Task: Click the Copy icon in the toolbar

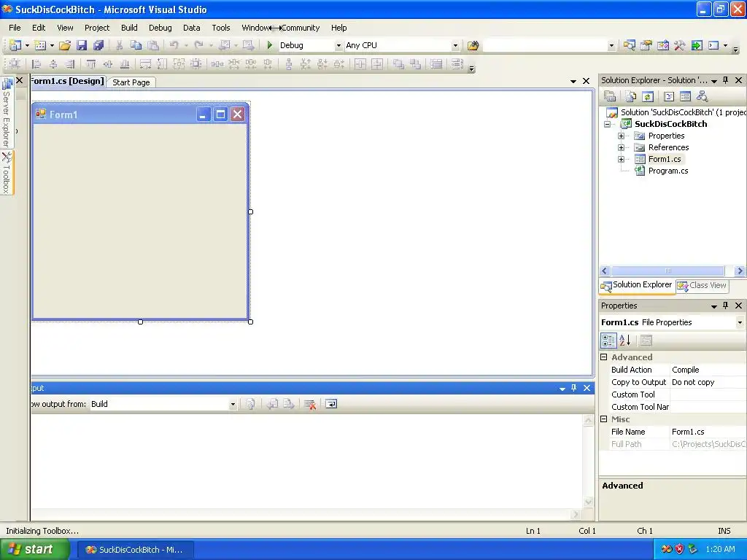Action: coord(136,45)
